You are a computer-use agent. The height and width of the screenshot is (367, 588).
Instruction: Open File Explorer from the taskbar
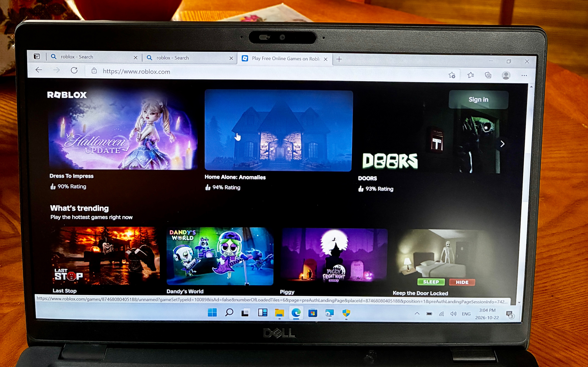coord(279,313)
